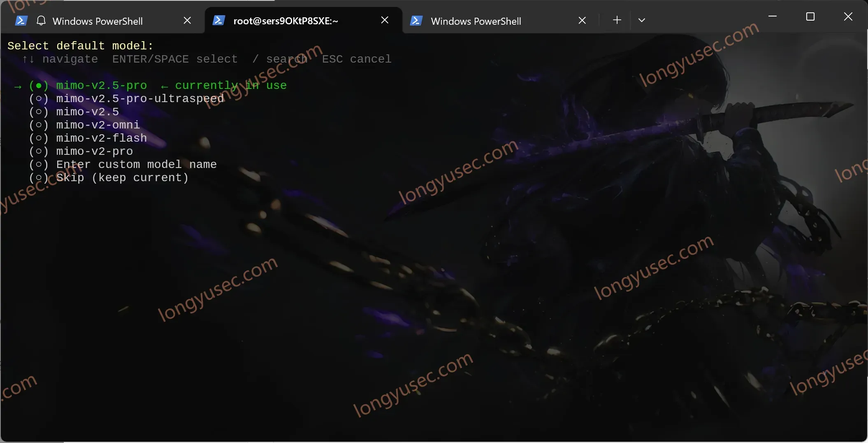Click the 'ENTER/SPACE select' hint text
This screenshot has height=443, width=868.
[x=175, y=59]
